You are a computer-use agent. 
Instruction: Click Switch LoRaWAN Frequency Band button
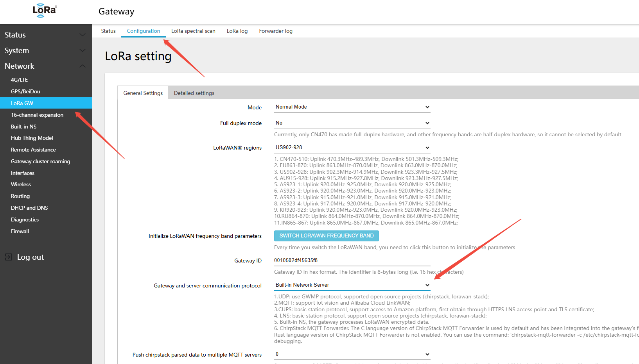tap(327, 236)
